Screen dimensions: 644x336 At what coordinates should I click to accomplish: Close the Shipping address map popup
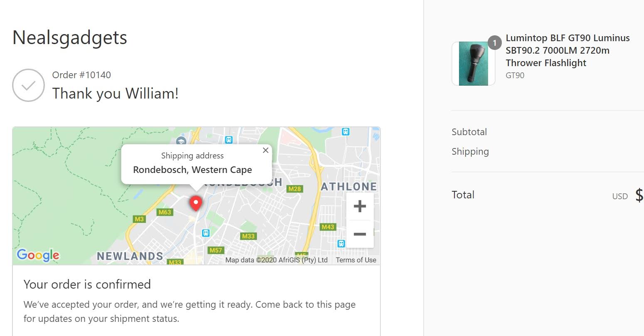pos(266,150)
